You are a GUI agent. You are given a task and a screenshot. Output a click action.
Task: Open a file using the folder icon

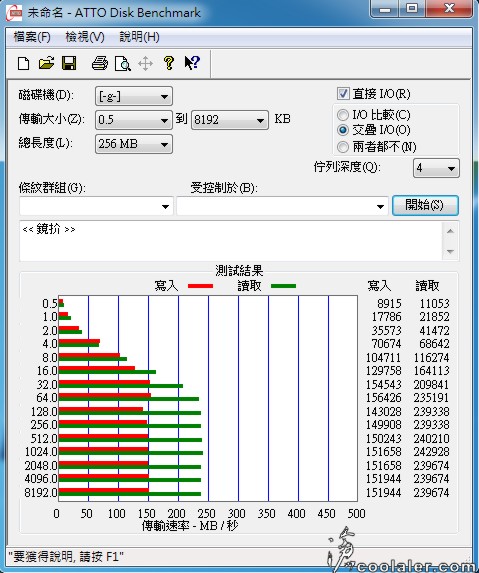(x=46, y=63)
